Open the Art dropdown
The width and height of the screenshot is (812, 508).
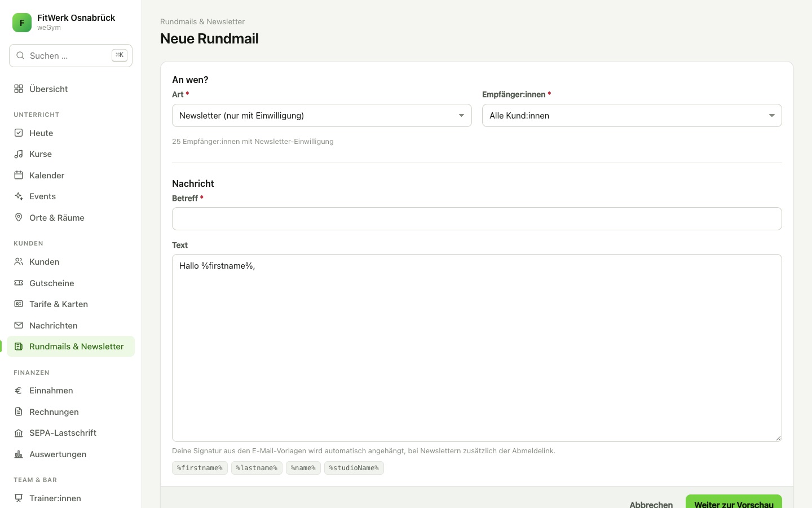pos(321,115)
